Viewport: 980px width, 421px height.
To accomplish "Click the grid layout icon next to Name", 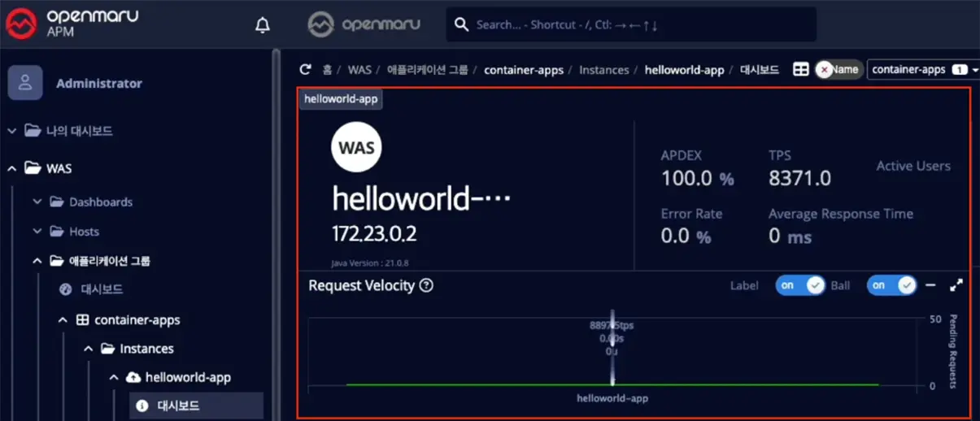I will click(x=801, y=70).
